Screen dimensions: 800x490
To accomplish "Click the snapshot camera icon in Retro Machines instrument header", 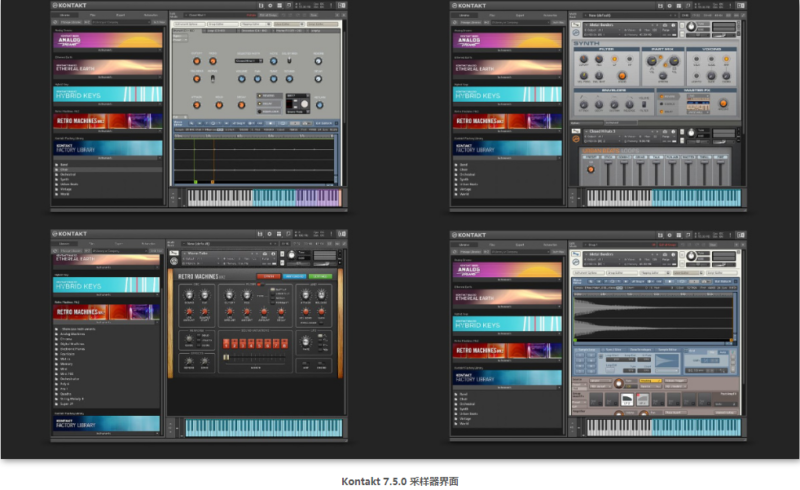I will coord(265,253).
